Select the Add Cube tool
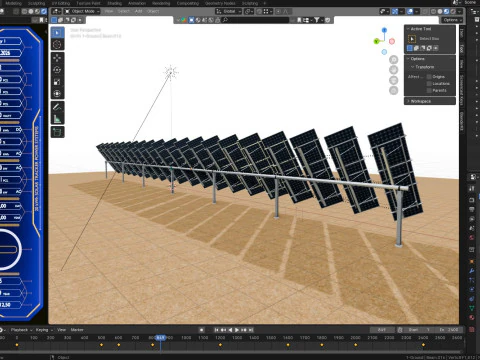 pyautogui.click(x=57, y=132)
